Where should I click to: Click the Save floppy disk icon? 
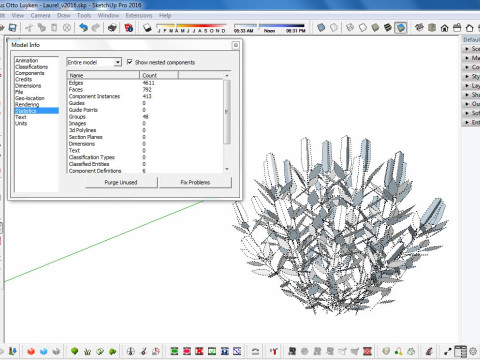(12, 28)
